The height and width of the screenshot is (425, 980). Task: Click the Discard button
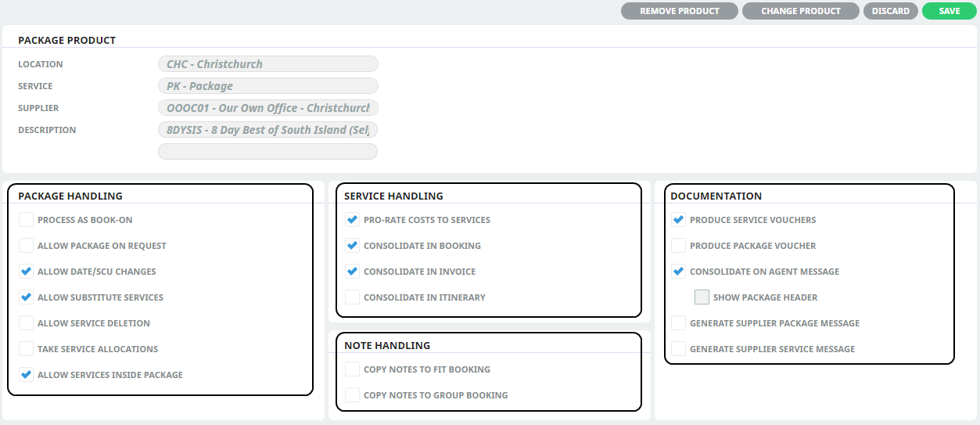click(890, 11)
